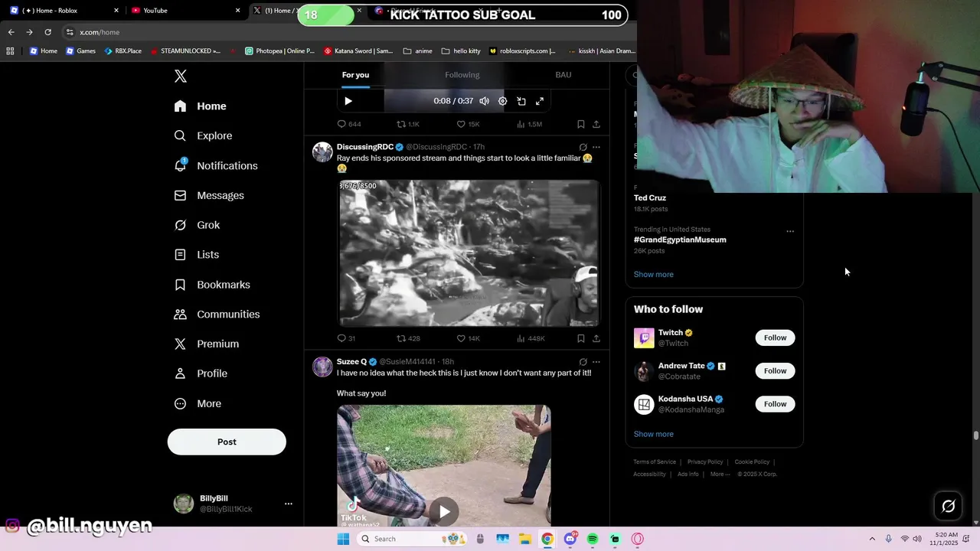The image size is (980, 551).
Task: Open Lists in the sidebar
Action: (196, 255)
